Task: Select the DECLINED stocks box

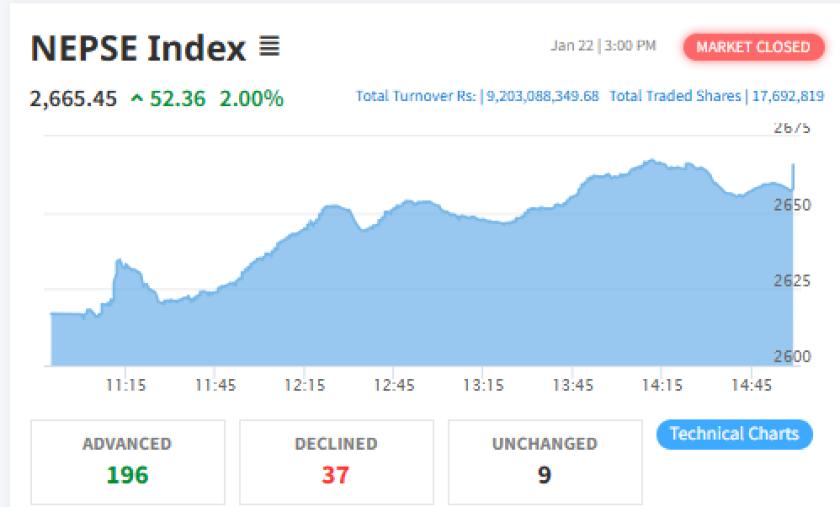Action: tap(336, 461)
